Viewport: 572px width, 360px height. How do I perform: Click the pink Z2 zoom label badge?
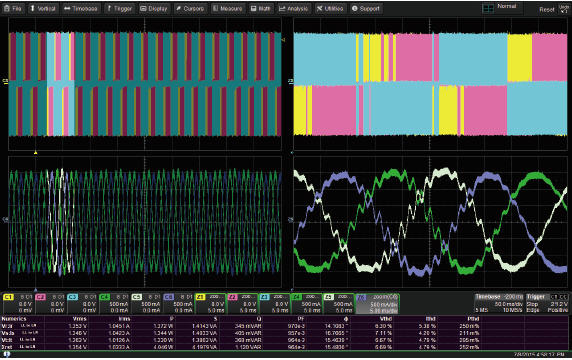233,297
